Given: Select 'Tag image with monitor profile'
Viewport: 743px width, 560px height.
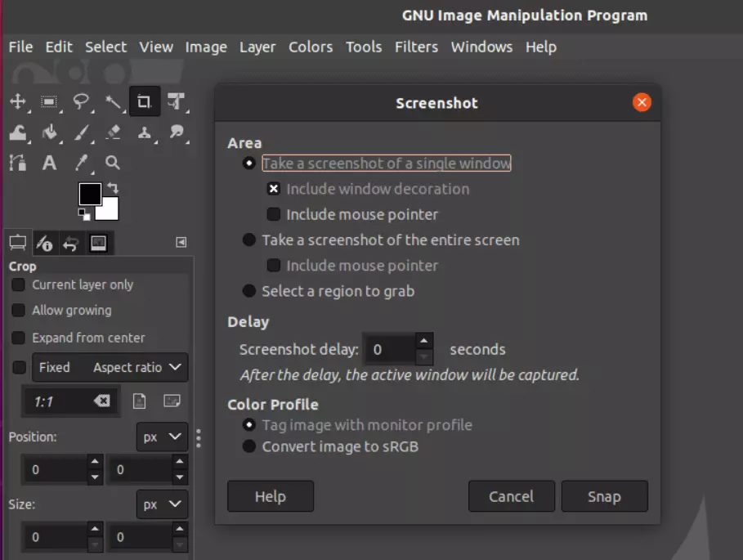Looking at the screenshot, I should 248,424.
